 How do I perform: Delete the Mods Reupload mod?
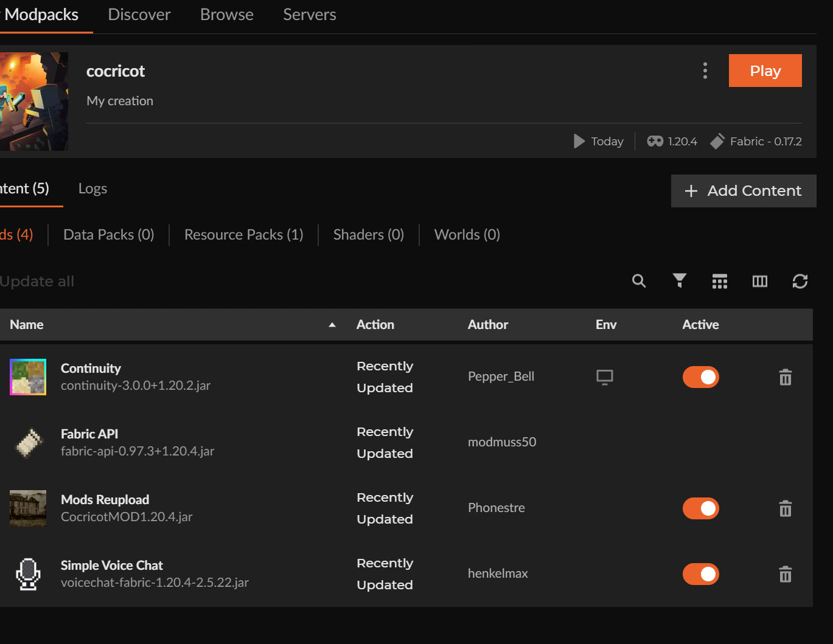[786, 508]
